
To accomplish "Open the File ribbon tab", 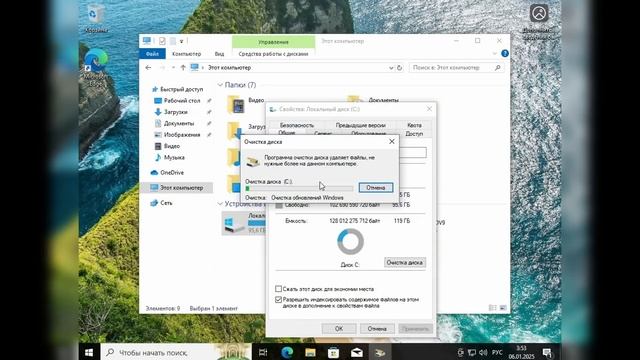I will coord(152,53).
